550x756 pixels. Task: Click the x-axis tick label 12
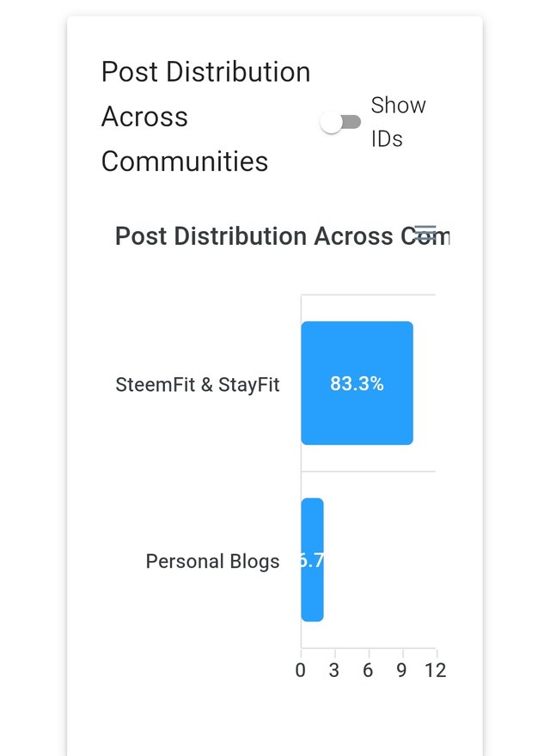point(435,670)
